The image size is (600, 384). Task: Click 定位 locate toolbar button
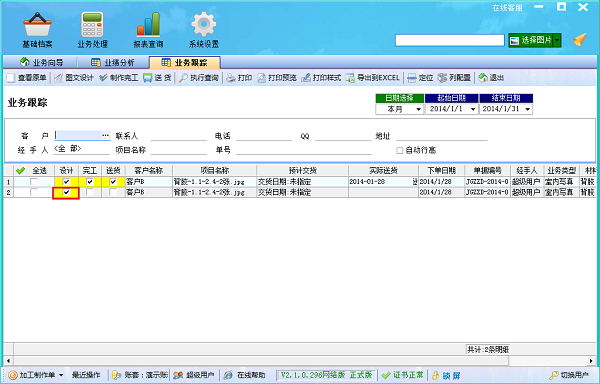tap(420, 78)
